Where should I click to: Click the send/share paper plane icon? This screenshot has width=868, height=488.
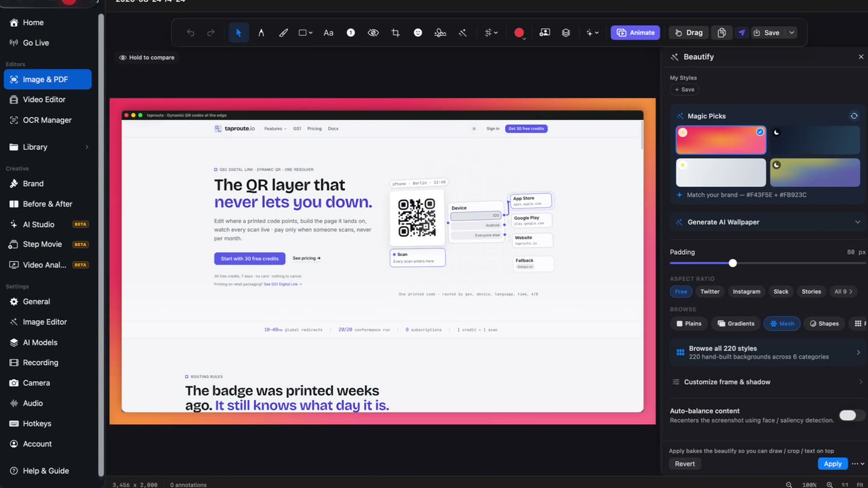point(742,33)
